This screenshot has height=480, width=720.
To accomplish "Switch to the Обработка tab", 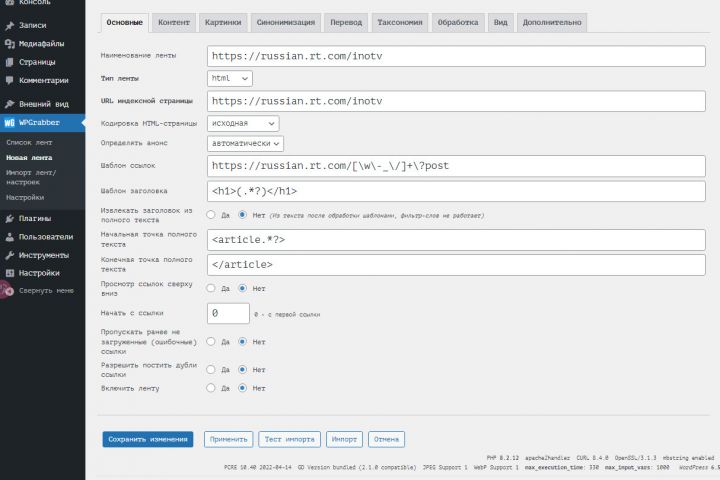I will pyautogui.click(x=458, y=23).
